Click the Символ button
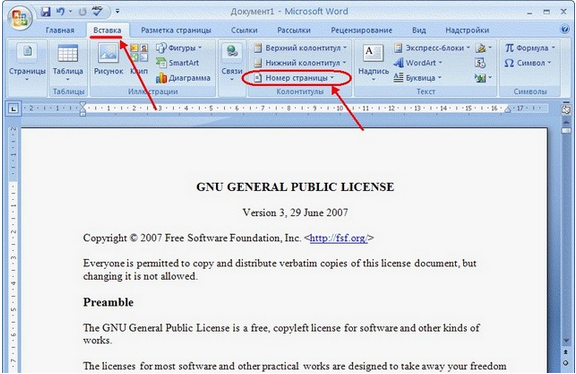576x374 pixels. 528,63
